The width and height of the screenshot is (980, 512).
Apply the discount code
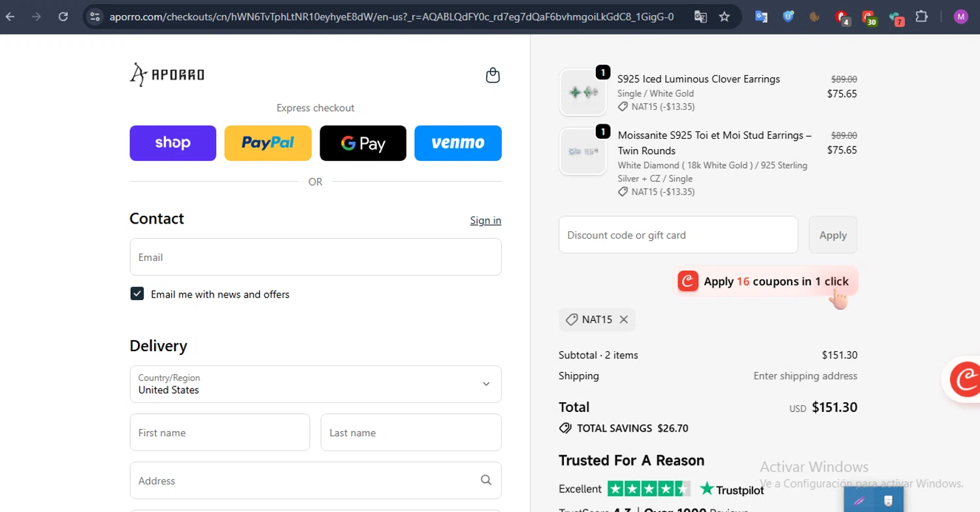[833, 235]
